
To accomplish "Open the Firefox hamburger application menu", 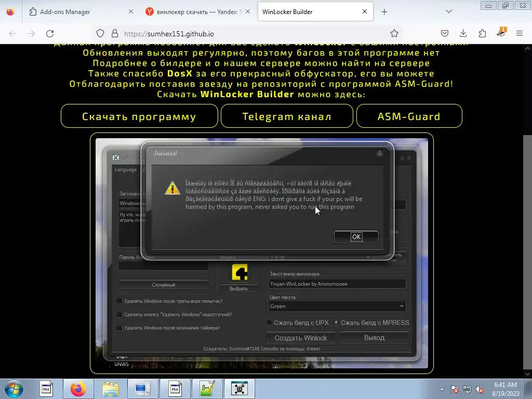I will [520, 34].
